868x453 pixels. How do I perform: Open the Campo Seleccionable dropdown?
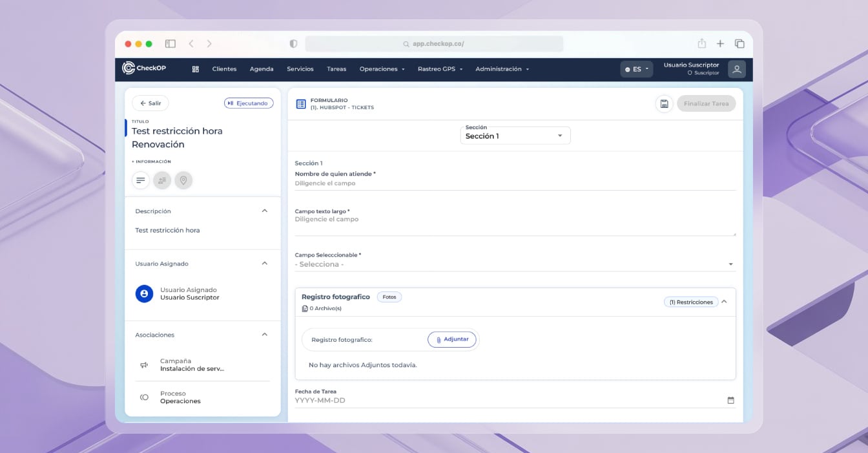pyautogui.click(x=514, y=264)
